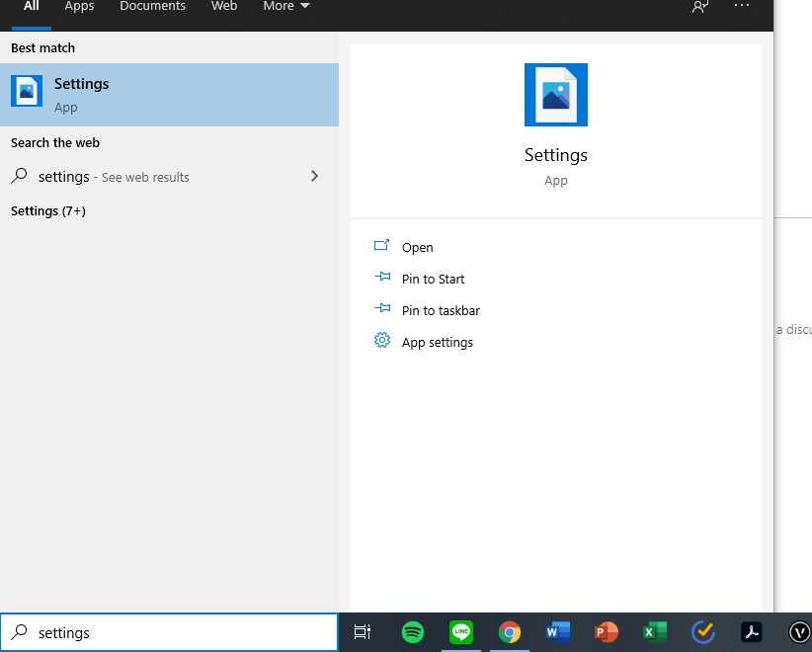Open Excel from the taskbar

(654, 632)
